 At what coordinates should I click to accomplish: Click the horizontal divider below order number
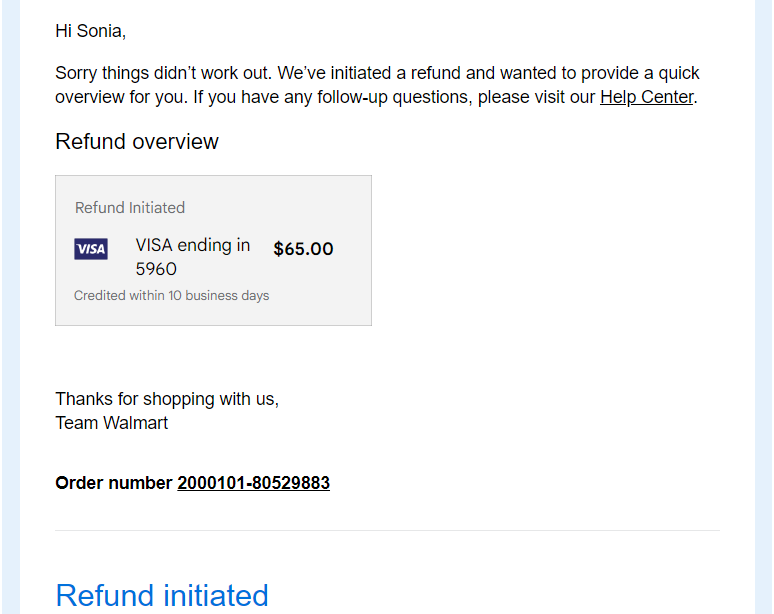(387, 531)
